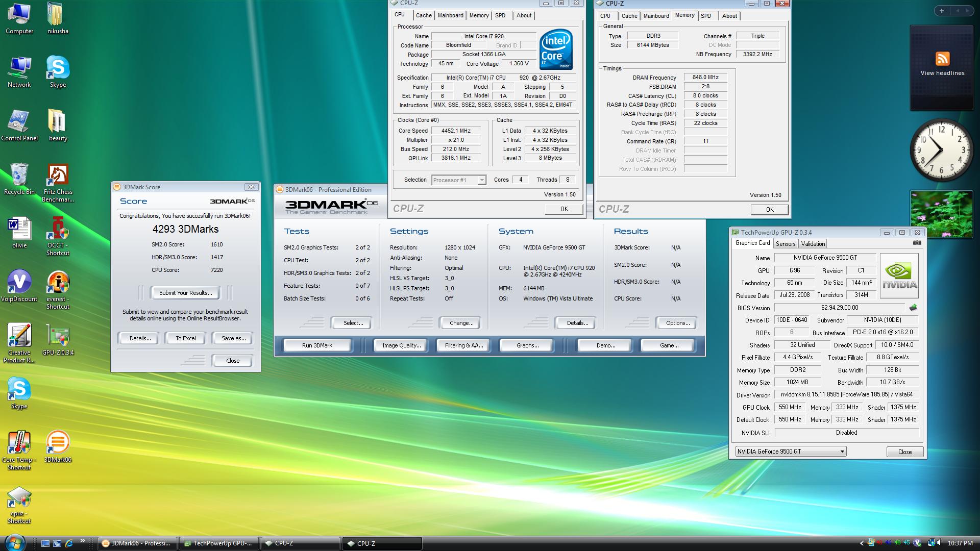Click the Internet Explorer quick launch icon
This screenshot has width=980, height=551.
[69, 543]
